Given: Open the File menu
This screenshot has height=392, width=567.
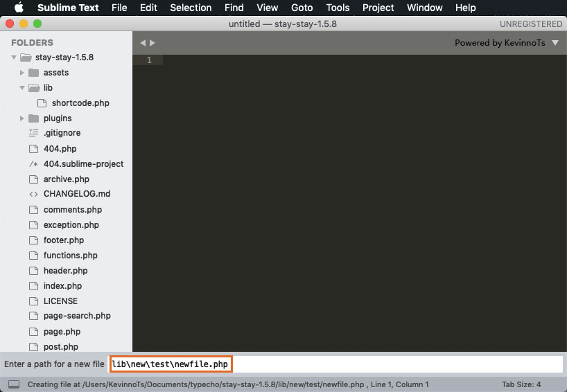Looking at the screenshot, I should 119,8.
